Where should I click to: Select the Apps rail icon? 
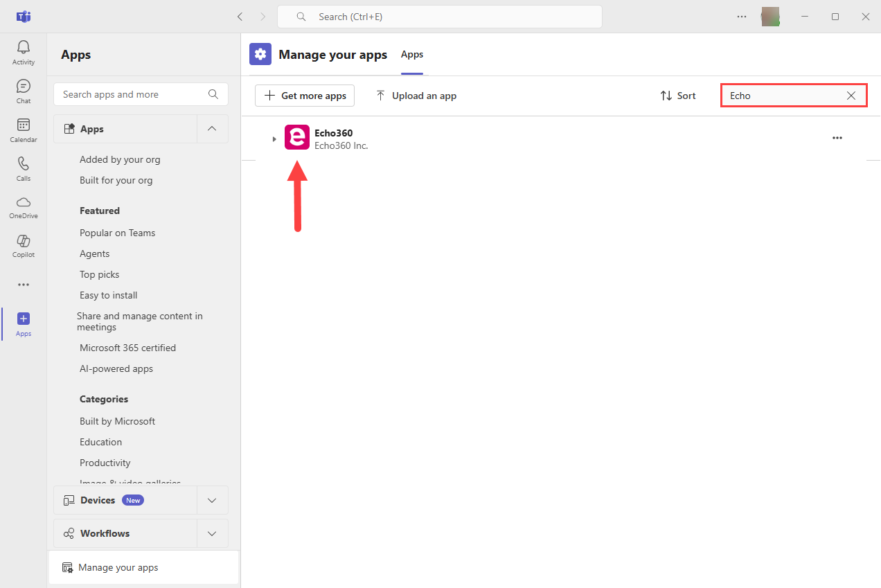[24, 324]
